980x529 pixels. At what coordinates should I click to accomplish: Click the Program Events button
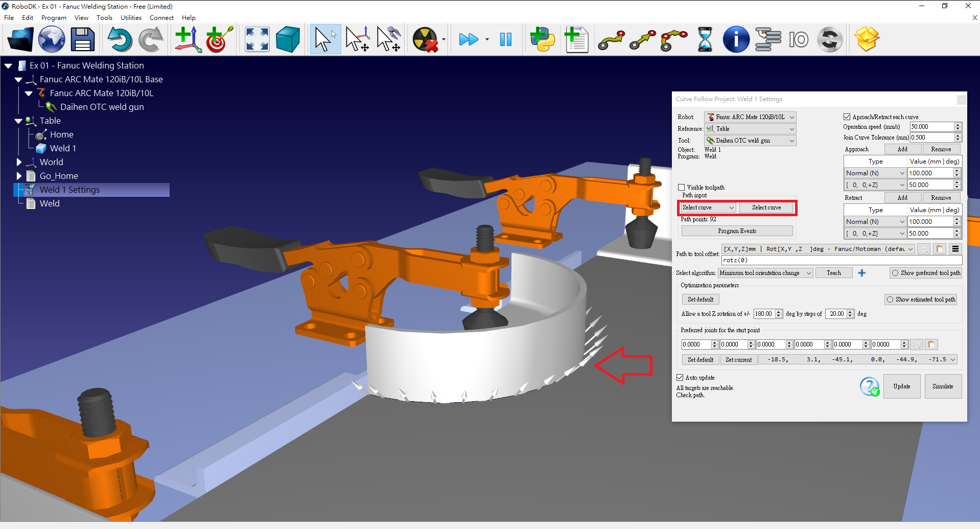pos(737,231)
